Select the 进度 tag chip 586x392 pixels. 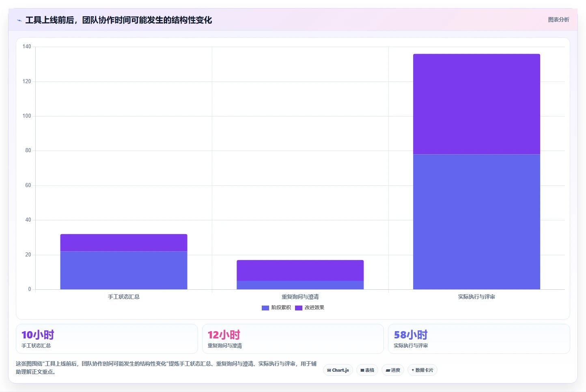pos(393,370)
